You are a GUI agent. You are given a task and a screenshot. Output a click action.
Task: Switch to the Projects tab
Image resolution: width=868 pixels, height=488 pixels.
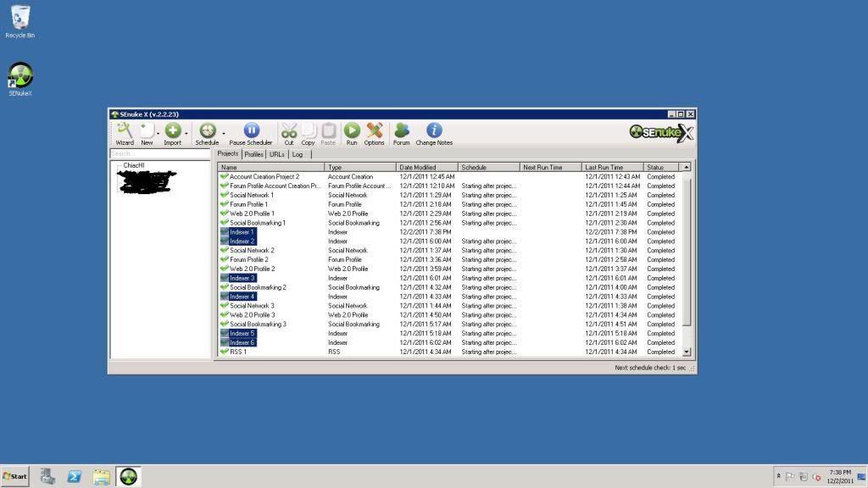[227, 154]
